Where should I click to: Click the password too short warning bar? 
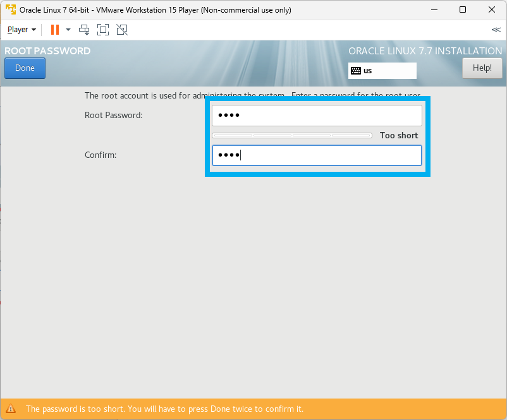click(x=253, y=409)
